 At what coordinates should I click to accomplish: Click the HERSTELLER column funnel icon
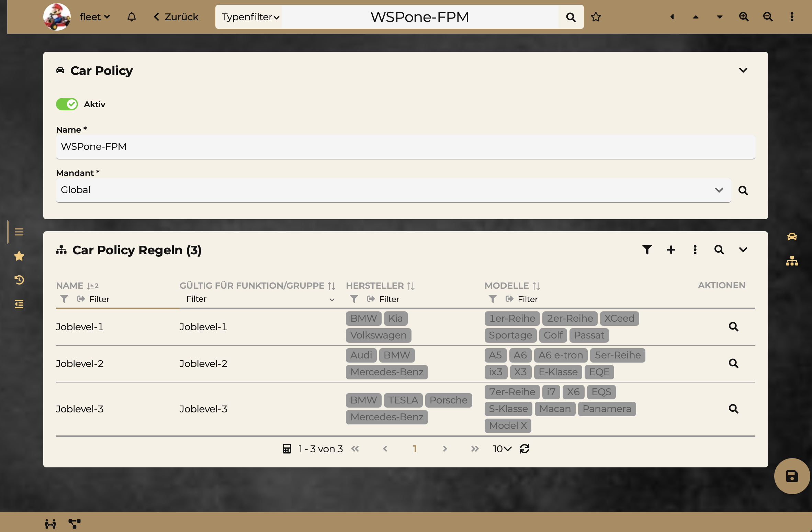coord(354,299)
